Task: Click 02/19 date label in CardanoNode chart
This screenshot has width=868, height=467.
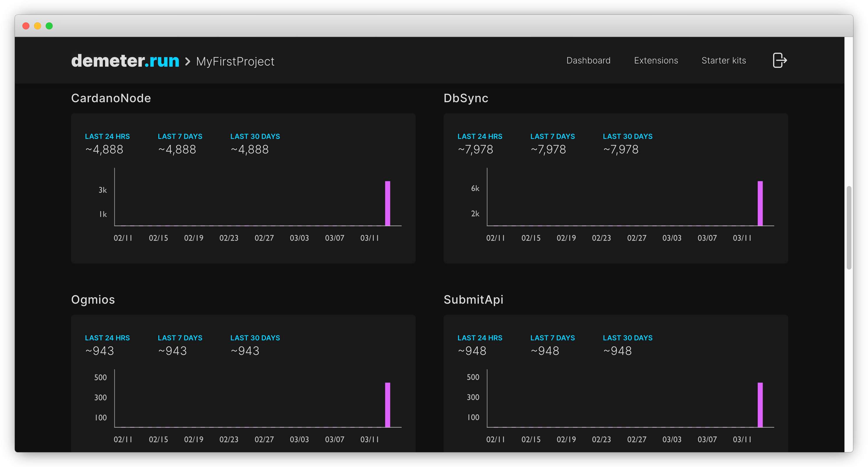Action: pyautogui.click(x=194, y=238)
